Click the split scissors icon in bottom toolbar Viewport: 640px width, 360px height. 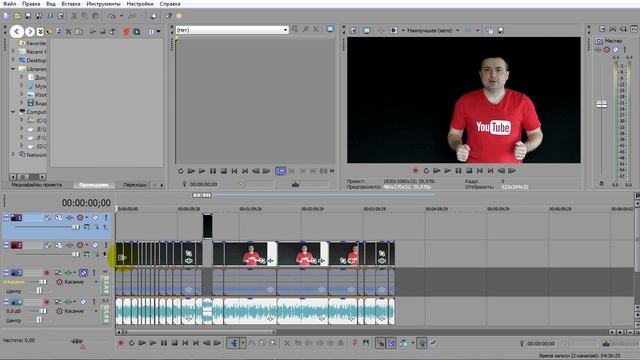pos(287,343)
